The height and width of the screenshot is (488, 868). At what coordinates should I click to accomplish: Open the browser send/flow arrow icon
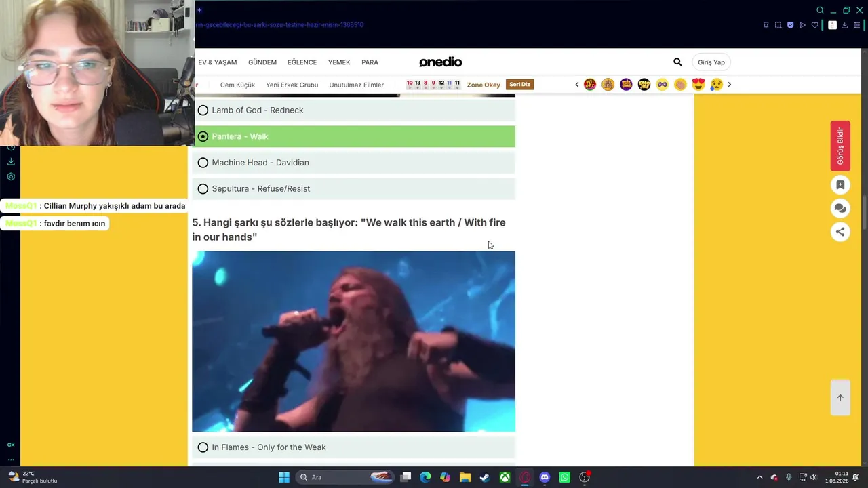point(802,25)
